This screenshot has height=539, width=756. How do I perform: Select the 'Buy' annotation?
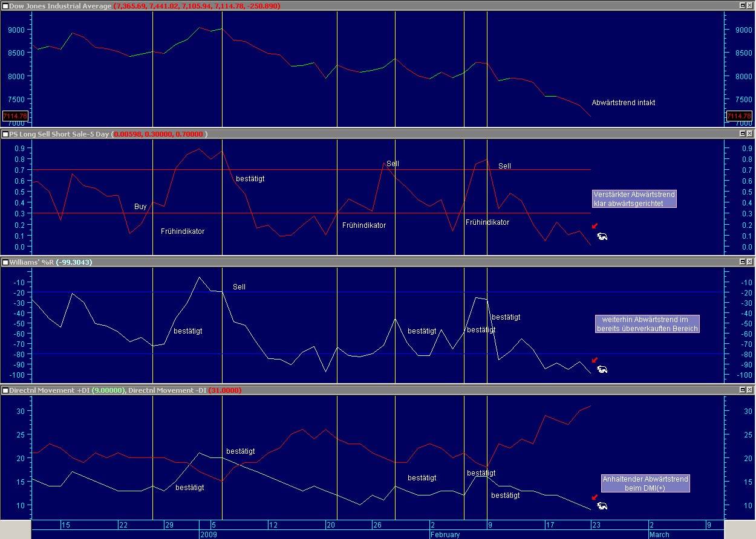(140, 207)
